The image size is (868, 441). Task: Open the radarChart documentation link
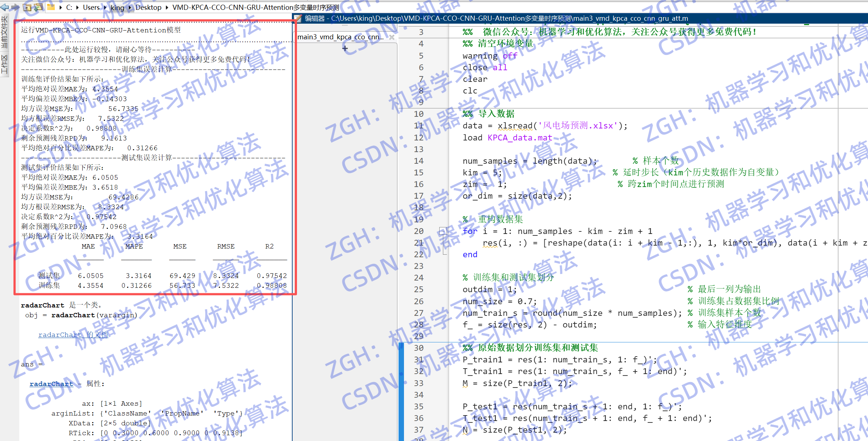pyautogui.click(x=73, y=334)
